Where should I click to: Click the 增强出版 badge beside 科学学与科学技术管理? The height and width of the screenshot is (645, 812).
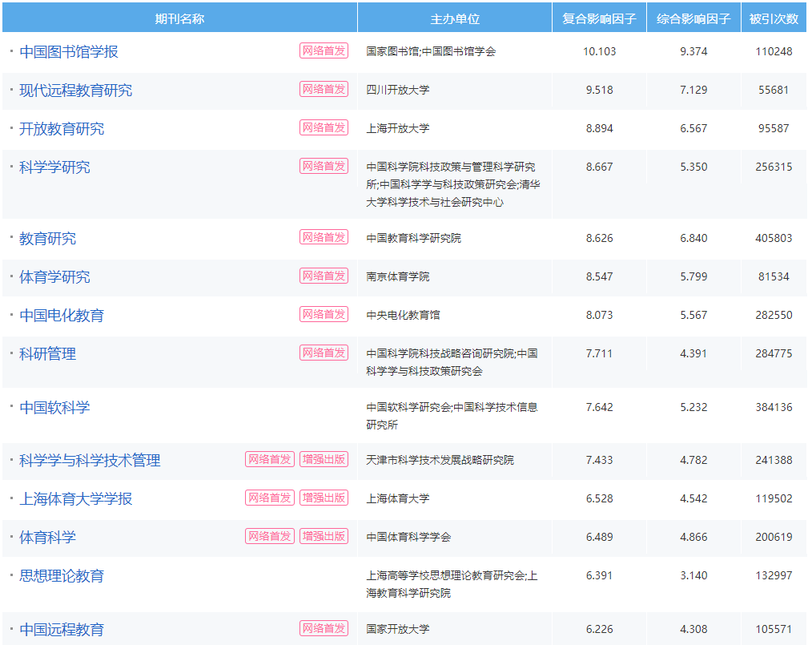(x=324, y=460)
